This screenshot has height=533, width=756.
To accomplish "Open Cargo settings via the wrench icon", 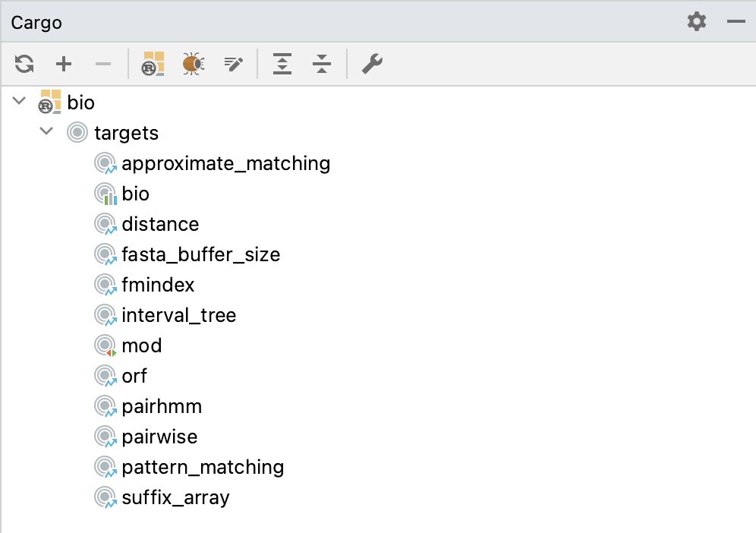I will pyautogui.click(x=371, y=64).
